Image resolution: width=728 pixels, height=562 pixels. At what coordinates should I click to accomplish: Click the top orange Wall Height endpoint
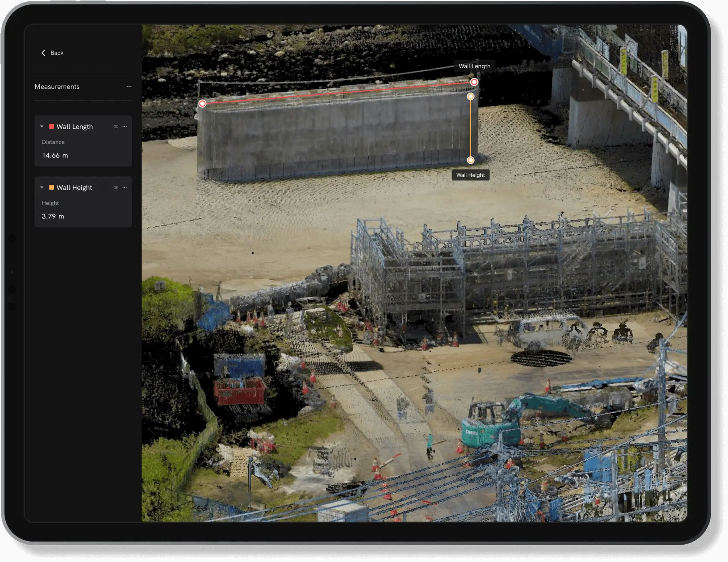tap(471, 97)
